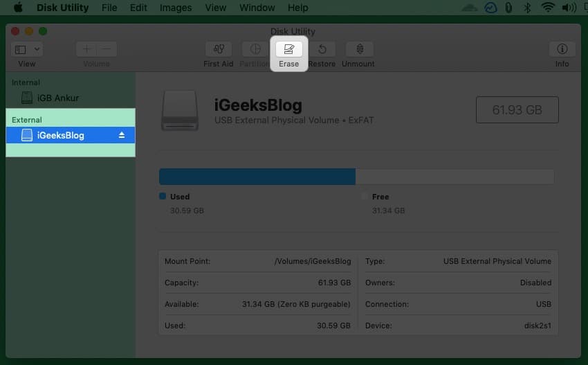Click the Used 30.59 GB legend value
588x365 pixels.
187,211
